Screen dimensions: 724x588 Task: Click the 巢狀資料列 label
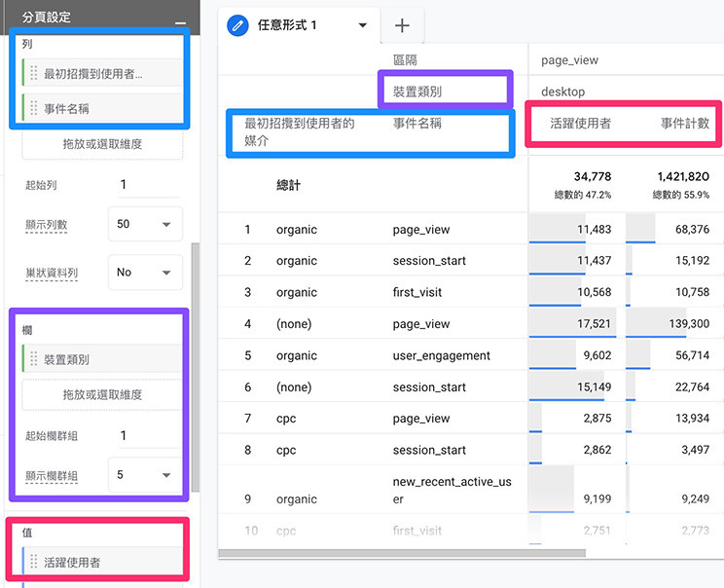pos(52,273)
